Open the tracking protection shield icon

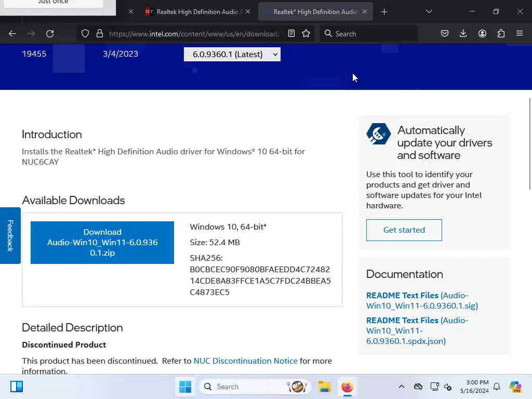click(x=85, y=34)
